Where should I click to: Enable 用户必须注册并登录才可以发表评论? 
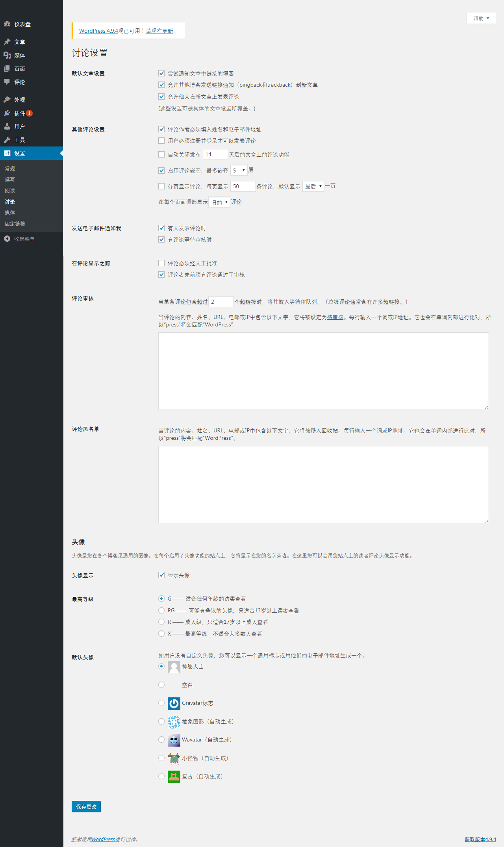tap(161, 141)
